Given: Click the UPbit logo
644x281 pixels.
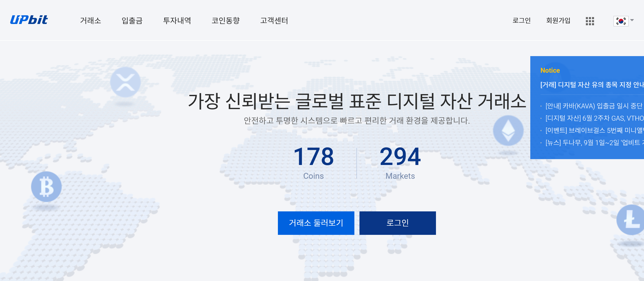Looking at the screenshot, I should click(x=29, y=20).
